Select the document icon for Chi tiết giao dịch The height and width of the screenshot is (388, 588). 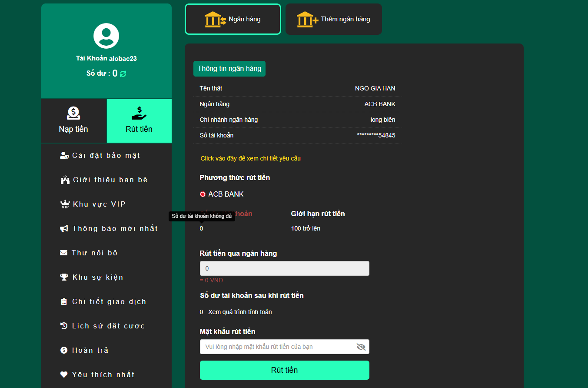coord(64,301)
